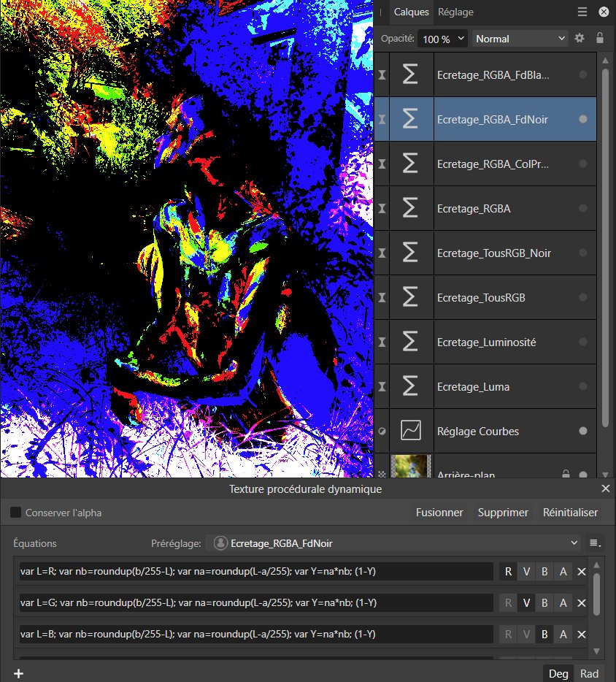The width and height of the screenshot is (616, 682).
Task: Delete the var L=B equation row
Action: 582,634
